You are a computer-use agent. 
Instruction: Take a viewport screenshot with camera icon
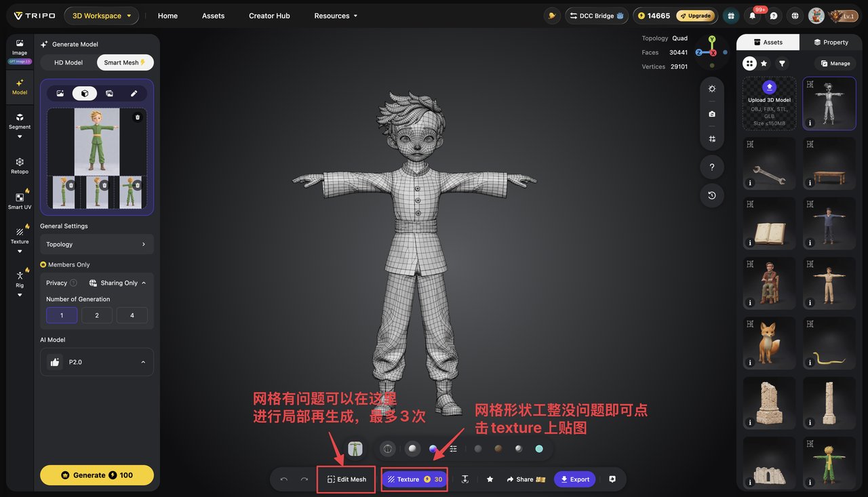(712, 114)
